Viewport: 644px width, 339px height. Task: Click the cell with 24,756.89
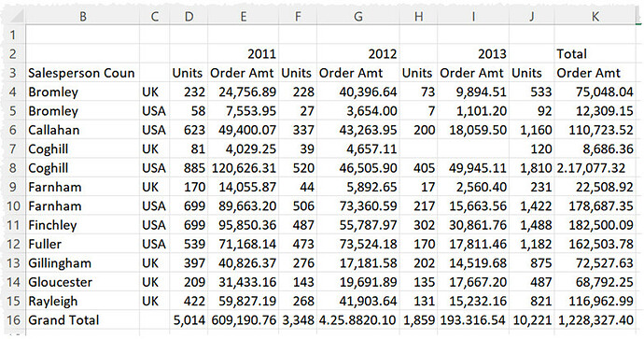[x=244, y=92]
